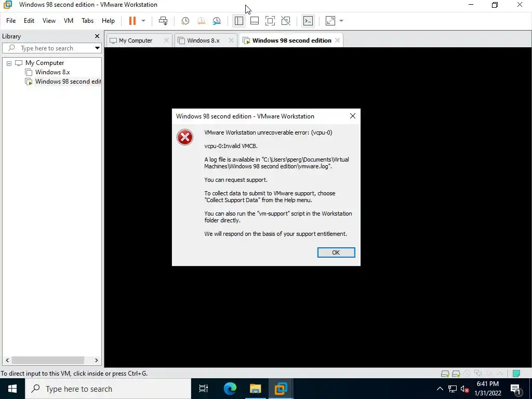
Task: Open the Edit menu
Action: (x=29, y=21)
